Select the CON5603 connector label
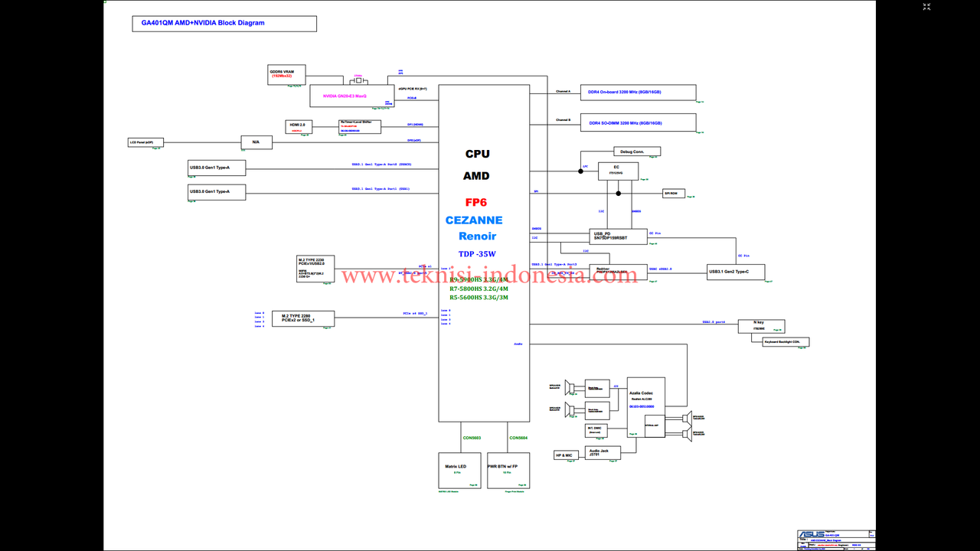980x551 pixels. coord(472,438)
